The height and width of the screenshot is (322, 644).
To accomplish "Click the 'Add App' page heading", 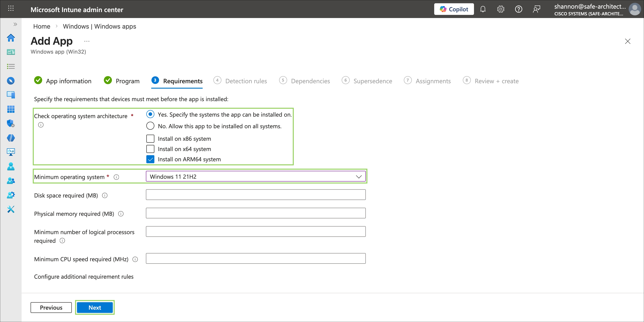I will [52, 41].
